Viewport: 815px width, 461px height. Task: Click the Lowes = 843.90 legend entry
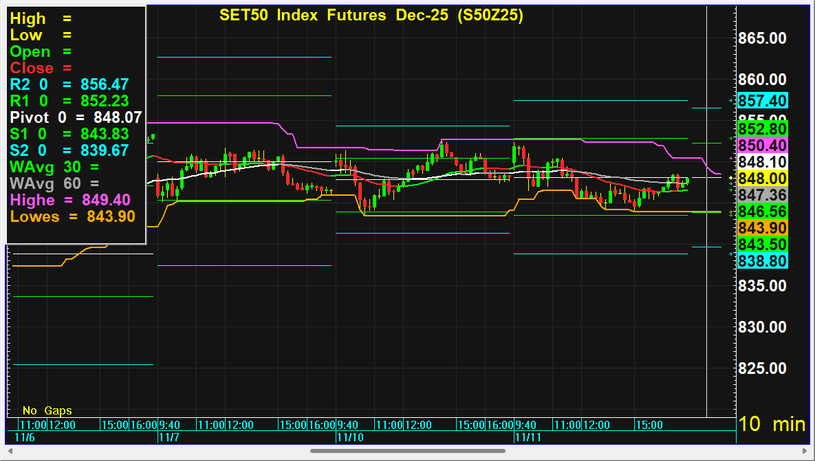pos(72,216)
